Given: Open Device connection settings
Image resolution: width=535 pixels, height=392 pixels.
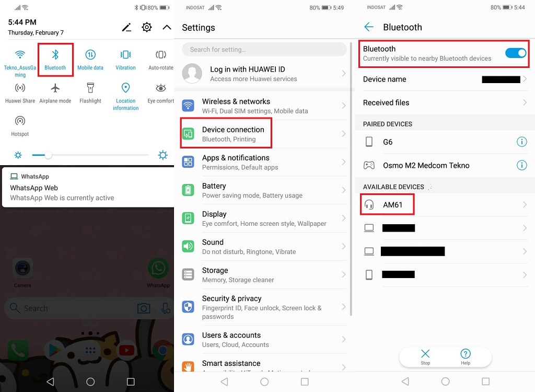Looking at the screenshot, I should point(264,134).
